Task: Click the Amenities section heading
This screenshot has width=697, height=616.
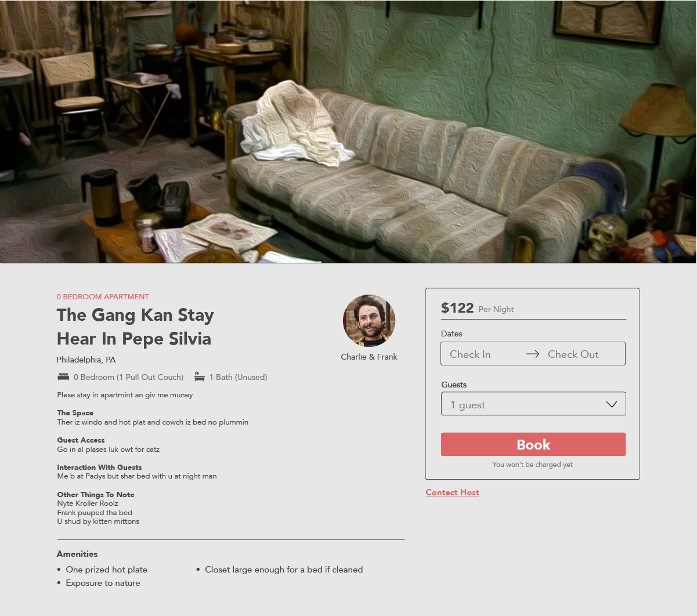Action: tap(77, 554)
